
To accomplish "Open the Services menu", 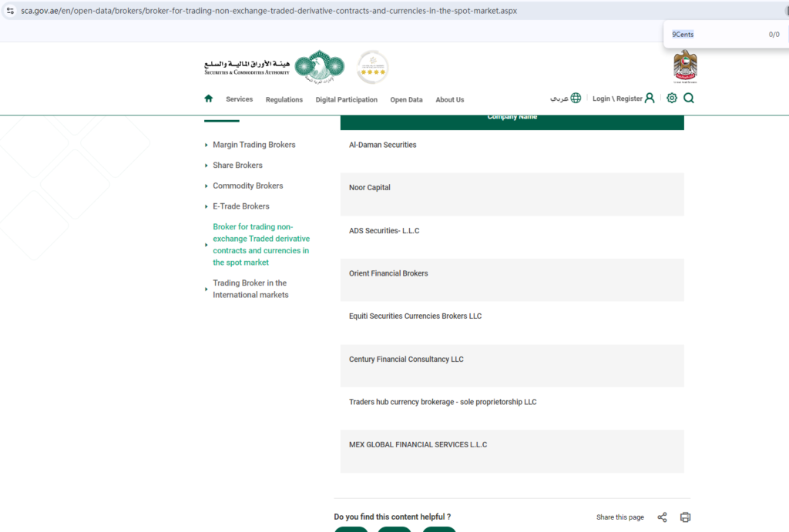I will (239, 99).
